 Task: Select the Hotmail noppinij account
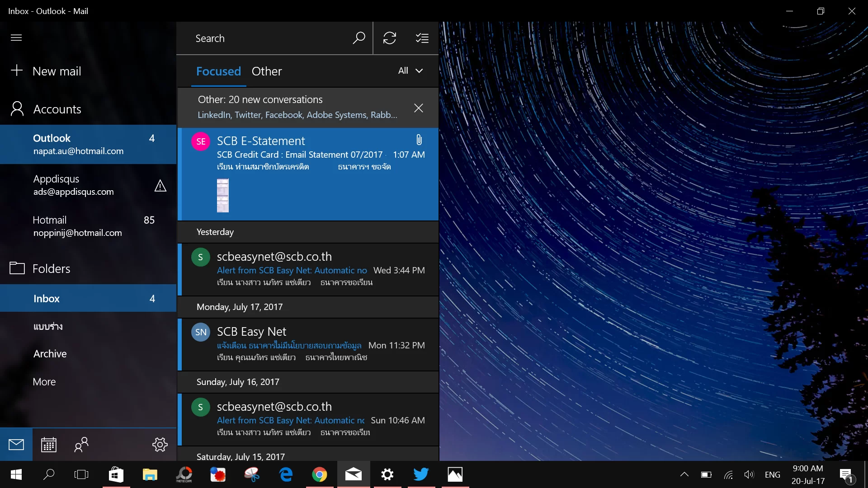(x=88, y=226)
